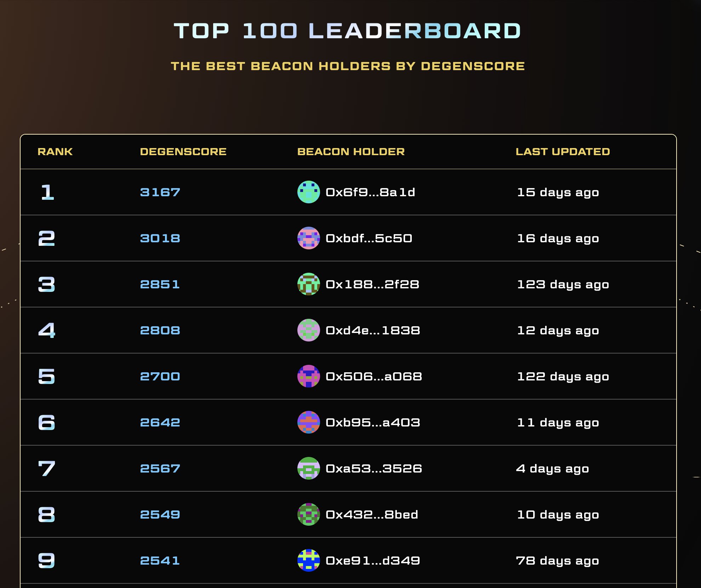Image resolution: width=701 pixels, height=588 pixels.
Task: Click rank number 2
Action: pyautogui.click(x=47, y=238)
